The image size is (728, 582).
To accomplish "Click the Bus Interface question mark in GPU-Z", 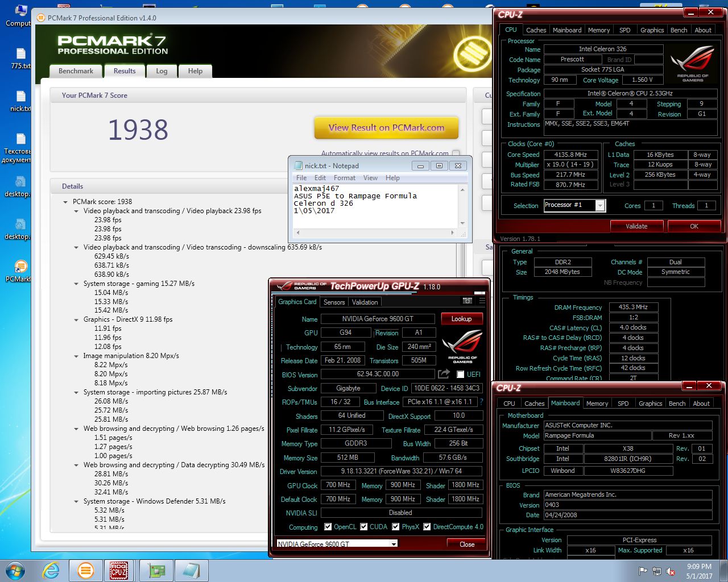I will [x=482, y=402].
